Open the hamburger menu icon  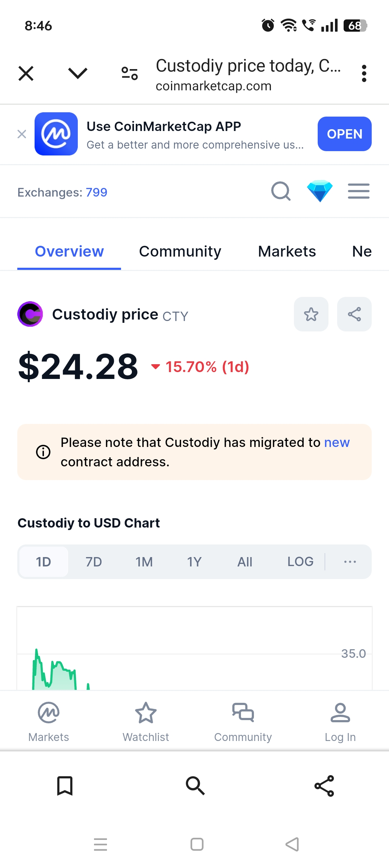[358, 191]
